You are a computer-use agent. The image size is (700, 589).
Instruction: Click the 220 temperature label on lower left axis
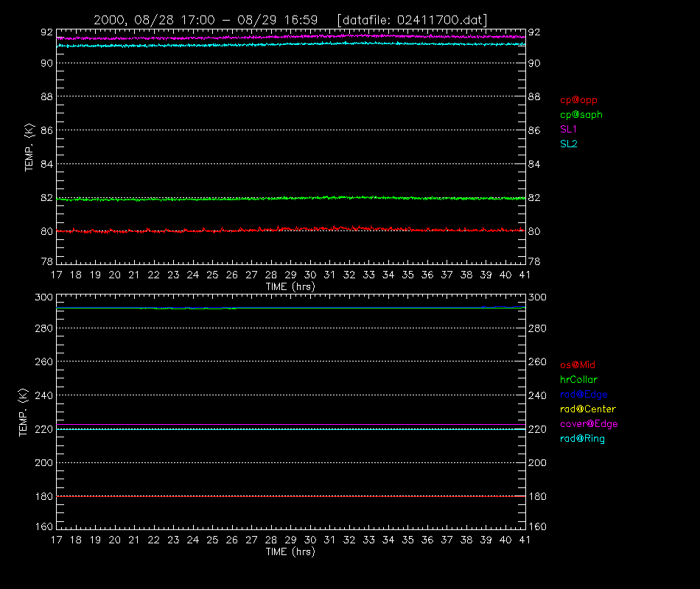[x=43, y=430]
